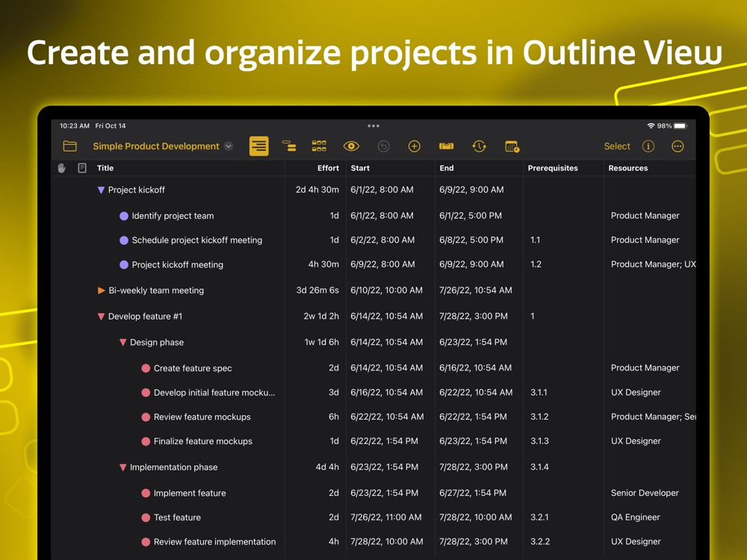
Task: Open the more options ellipsis icon
Action: tap(678, 146)
